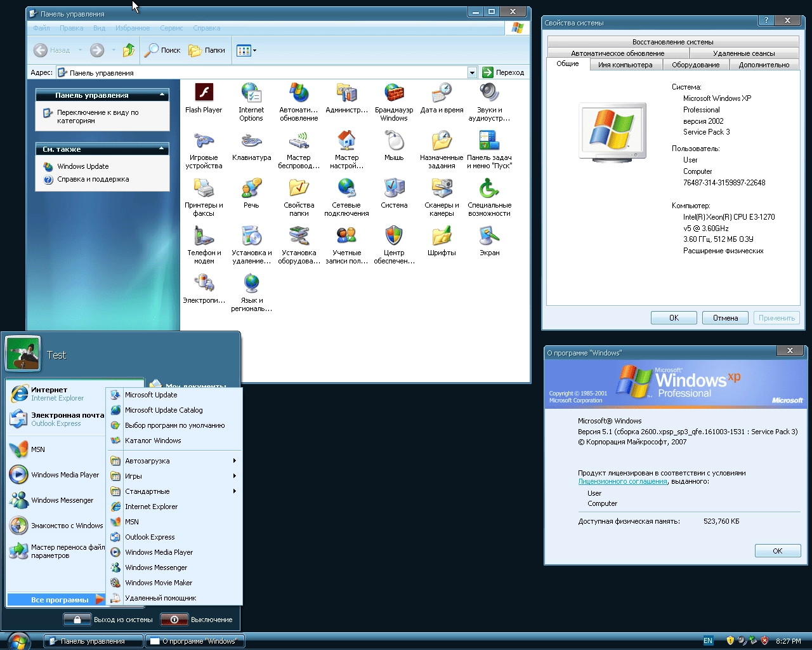Expand the Стандартные submenu
The image size is (812, 650).
point(174,491)
